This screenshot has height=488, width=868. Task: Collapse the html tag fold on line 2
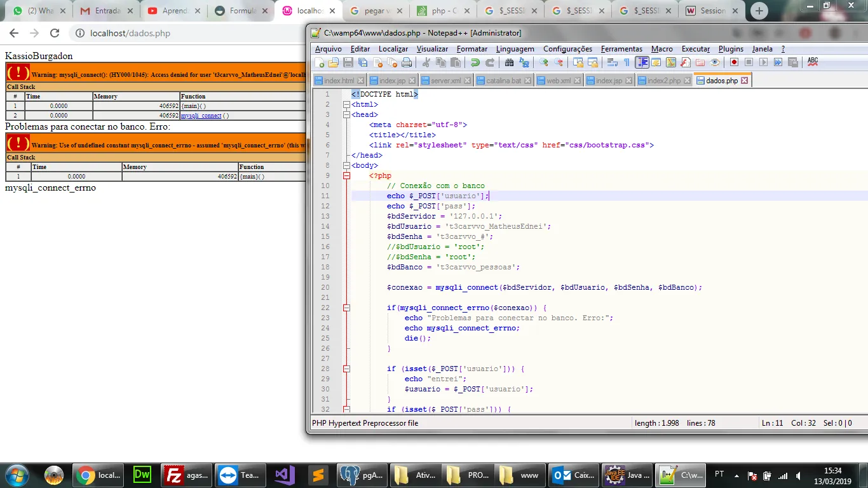346,104
